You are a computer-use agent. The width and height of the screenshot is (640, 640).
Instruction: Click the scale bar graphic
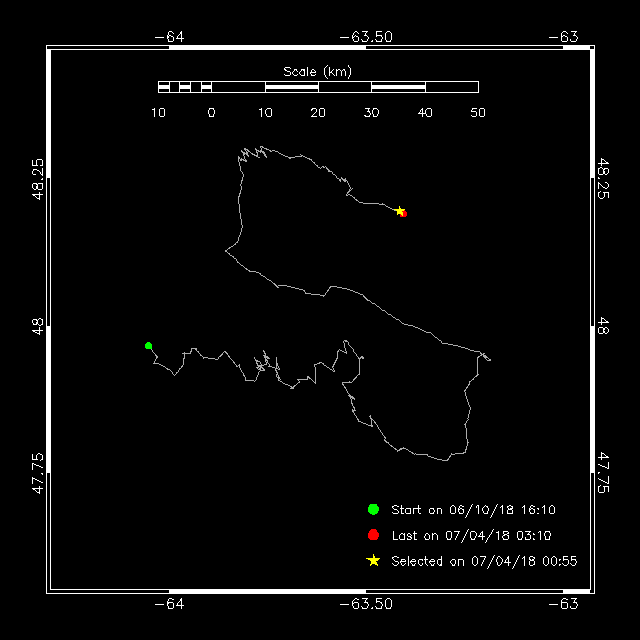click(x=318, y=87)
